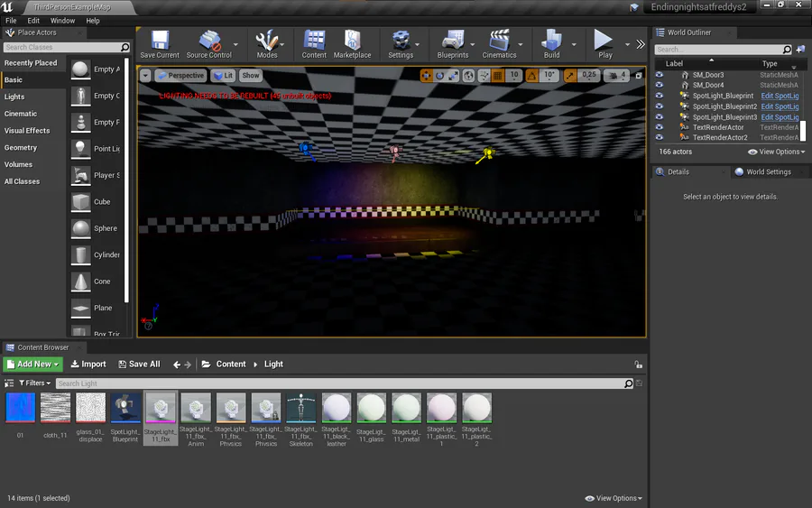Select the Visual Effects category

27,131
